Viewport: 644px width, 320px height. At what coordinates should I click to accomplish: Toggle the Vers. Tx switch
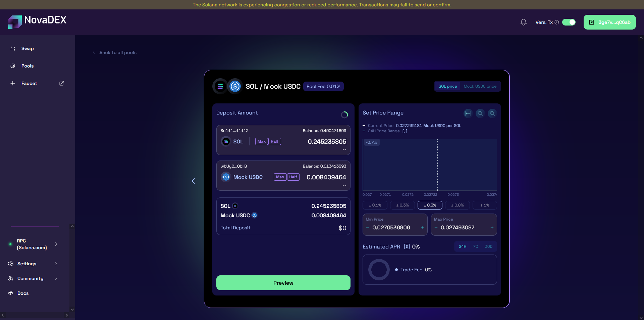569,22
